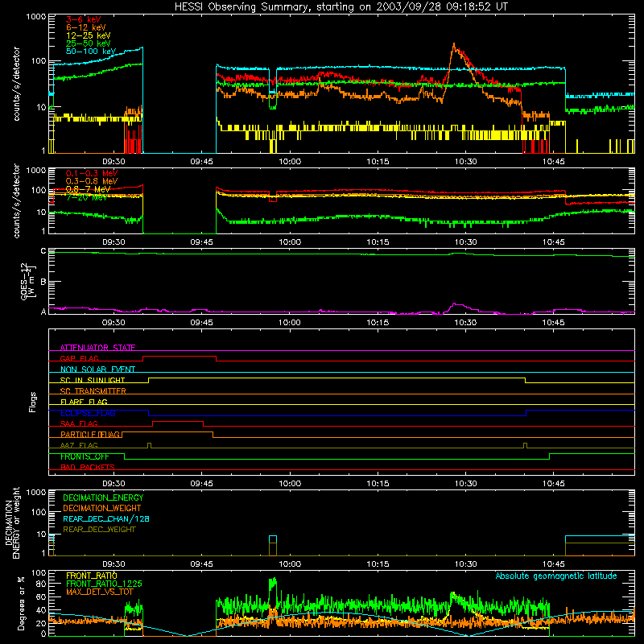Select the SC_TRANSMITTER flag label
644x644 pixels.
coord(93,391)
